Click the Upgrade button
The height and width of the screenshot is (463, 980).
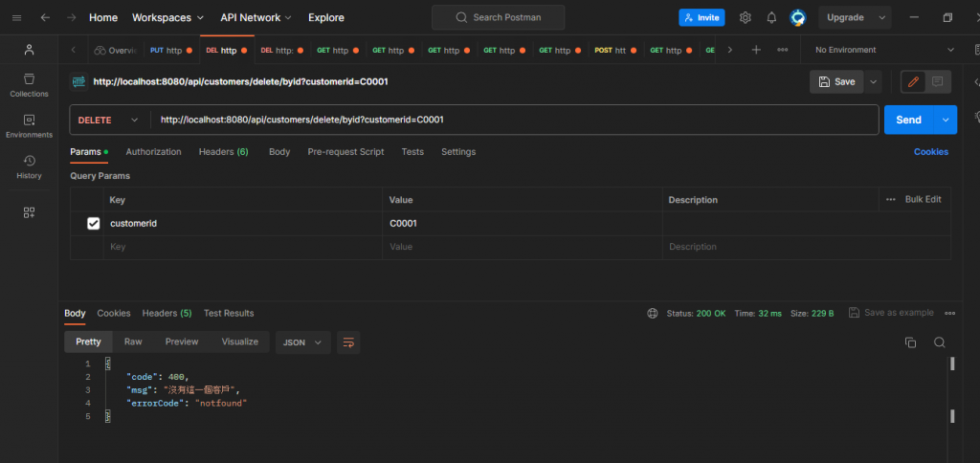pos(846,17)
